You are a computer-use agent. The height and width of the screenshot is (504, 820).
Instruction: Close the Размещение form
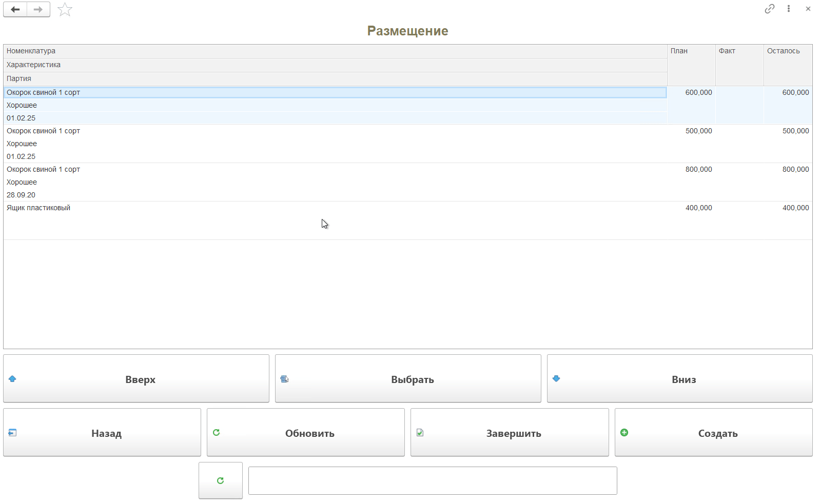[808, 9]
